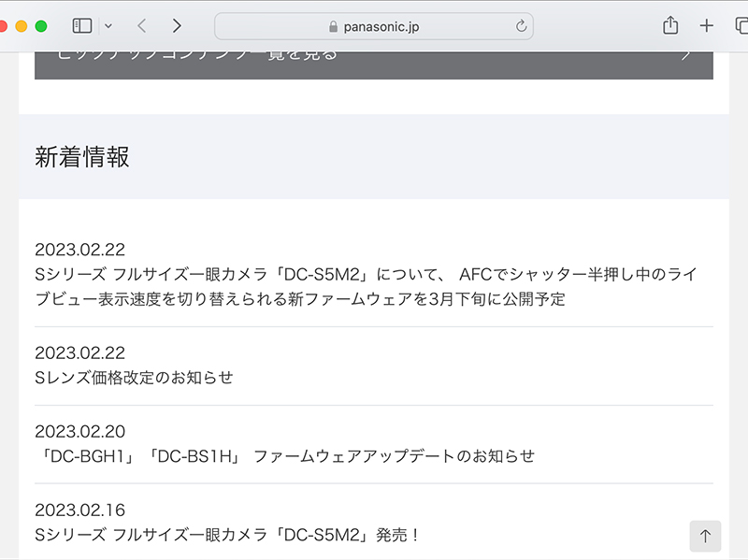The width and height of the screenshot is (748, 560).
Task: Open the Share sheet icon
Action: coord(669,26)
